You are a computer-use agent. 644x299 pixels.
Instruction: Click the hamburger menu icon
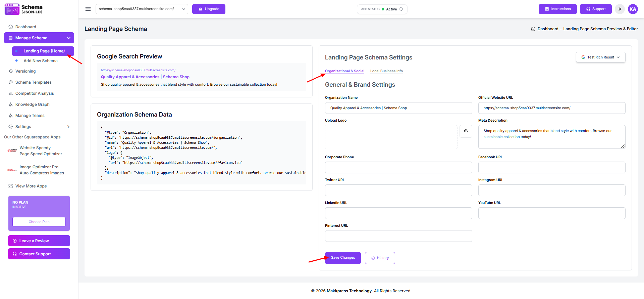pyautogui.click(x=88, y=9)
